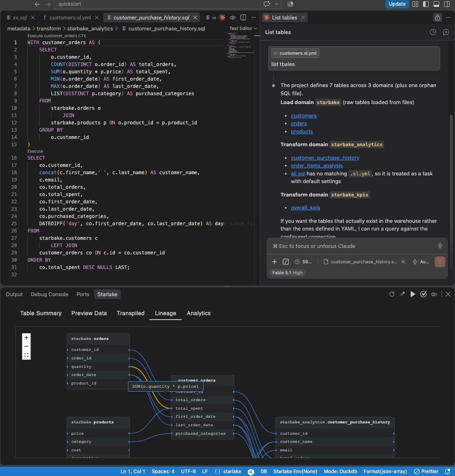Screen dimensions: 455x476
Task: Remove the customer_purchase_history.s... file attachment
Action: click(403, 262)
